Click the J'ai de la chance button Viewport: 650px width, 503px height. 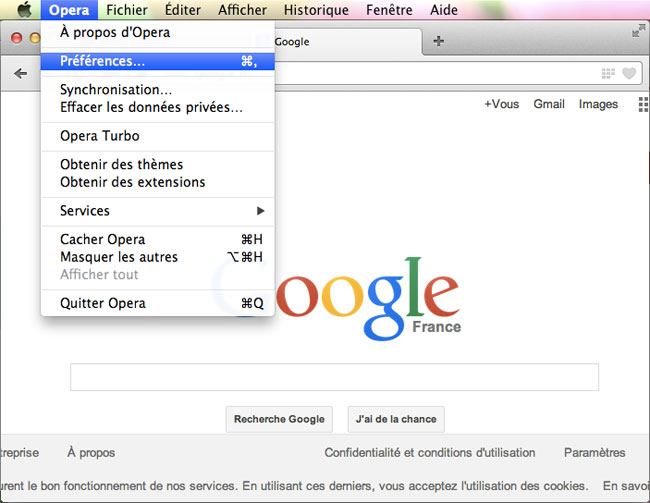click(396, 419)
